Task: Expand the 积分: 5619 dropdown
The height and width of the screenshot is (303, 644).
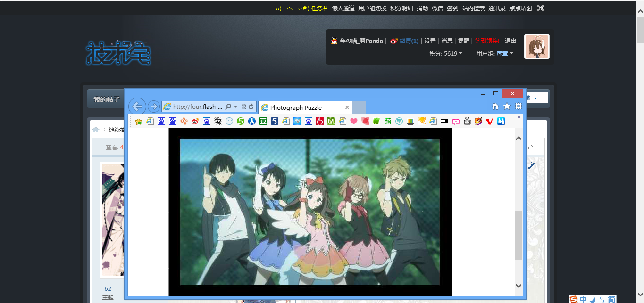Action: tap(446, 54)
